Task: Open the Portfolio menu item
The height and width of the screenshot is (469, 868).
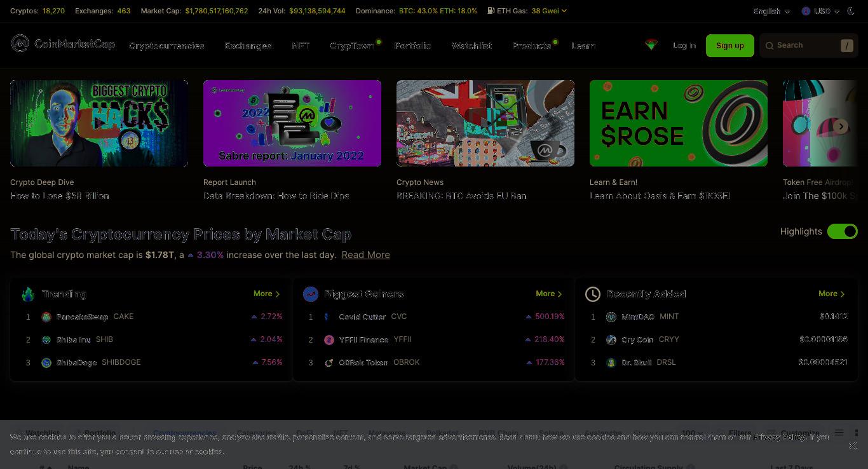Action: [412, 46]
